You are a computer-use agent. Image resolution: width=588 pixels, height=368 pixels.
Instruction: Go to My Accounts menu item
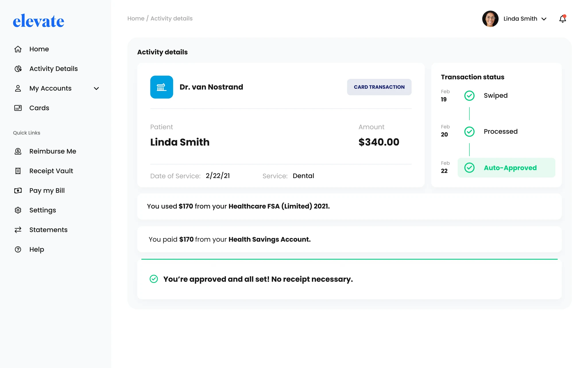50,88
